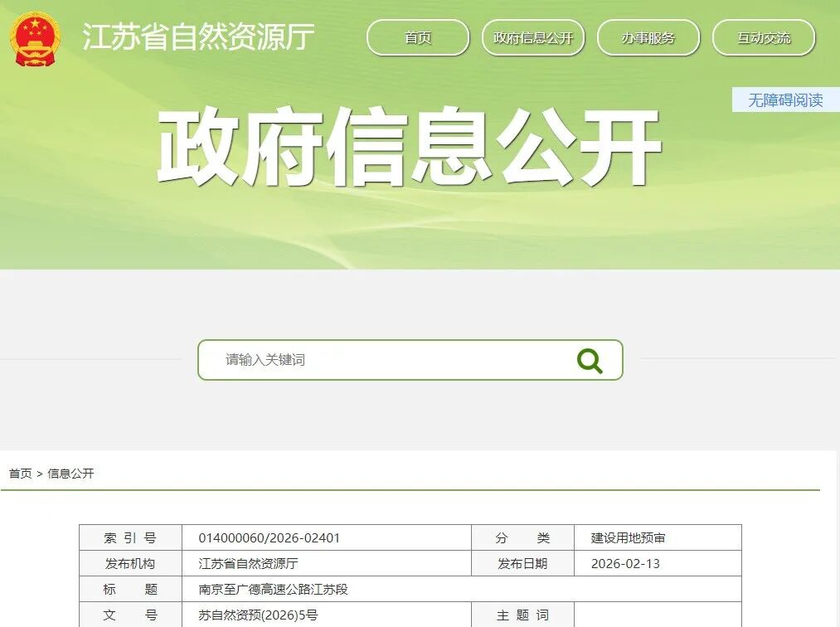Select the 办事服务 tab
The width and height of the screenshot is (840, 627).
click(x=648, y=37)
